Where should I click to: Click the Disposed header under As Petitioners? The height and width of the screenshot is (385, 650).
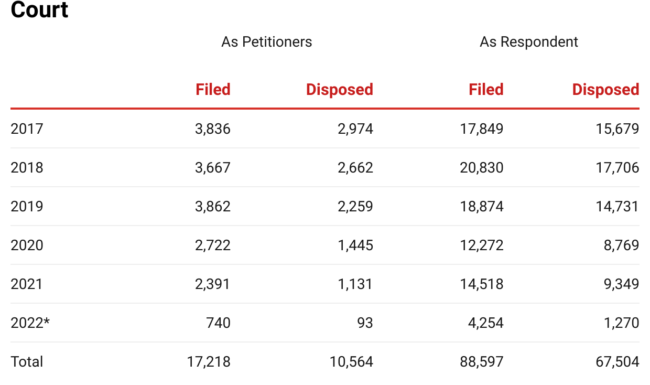(x=340, y=90)
